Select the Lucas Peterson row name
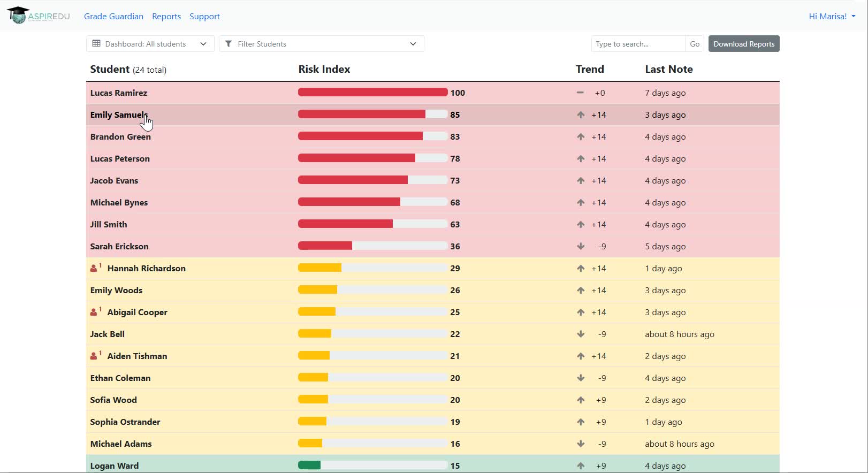 120,158
